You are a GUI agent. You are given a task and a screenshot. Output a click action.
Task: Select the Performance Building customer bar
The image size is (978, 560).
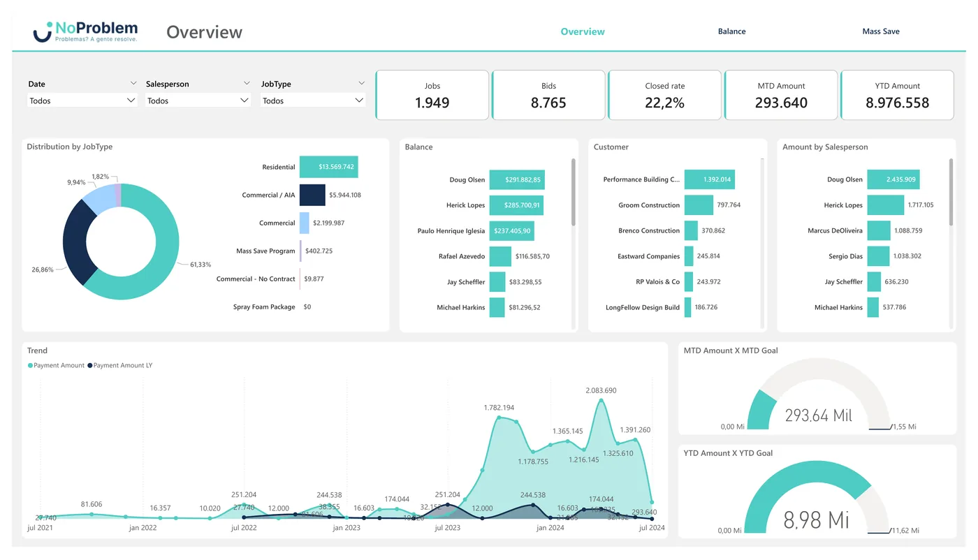pyautogui.click(x=709, y=179)
